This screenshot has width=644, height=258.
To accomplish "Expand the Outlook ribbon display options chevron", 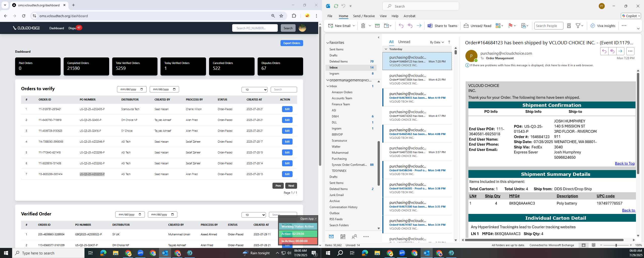I will pyautogui.click(x=638, y=28).
